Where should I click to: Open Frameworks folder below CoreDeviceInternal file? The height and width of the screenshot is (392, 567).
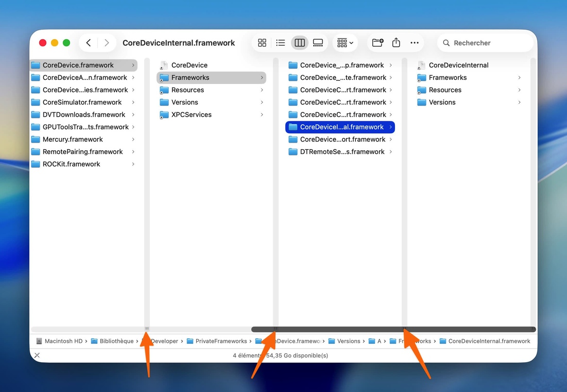point(469,77)
